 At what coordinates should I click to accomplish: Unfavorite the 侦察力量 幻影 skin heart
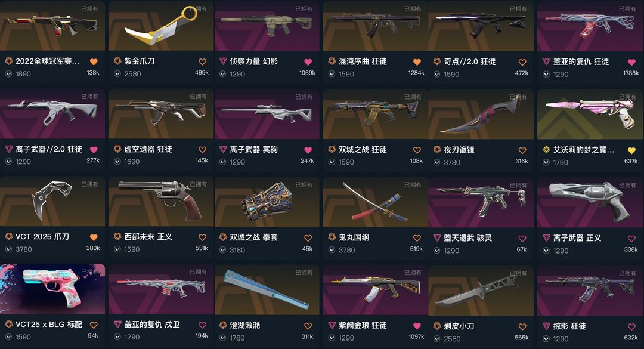(x=308, y=62)
